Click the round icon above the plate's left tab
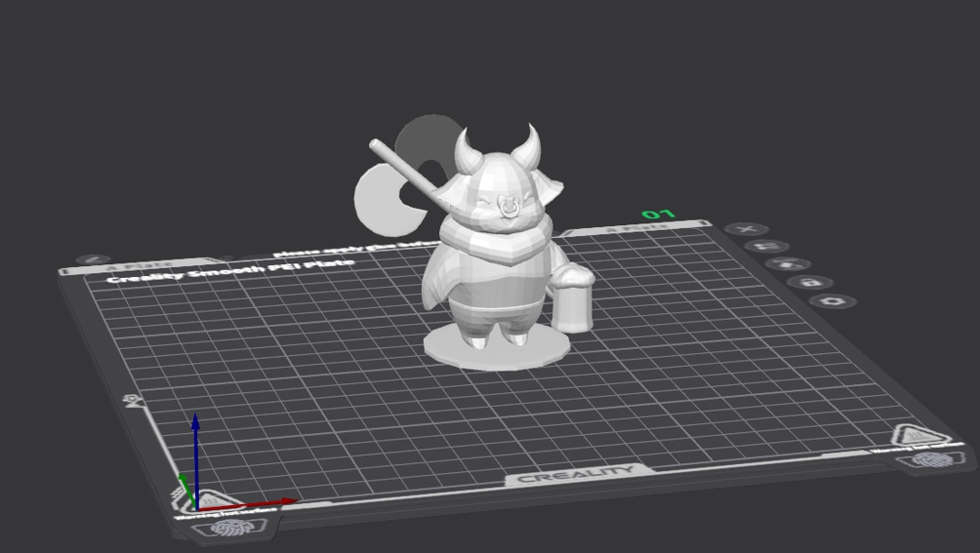Image resolution: width=980 pixels, height=553 pixels. pyautogui.click(x=93, y=260)
